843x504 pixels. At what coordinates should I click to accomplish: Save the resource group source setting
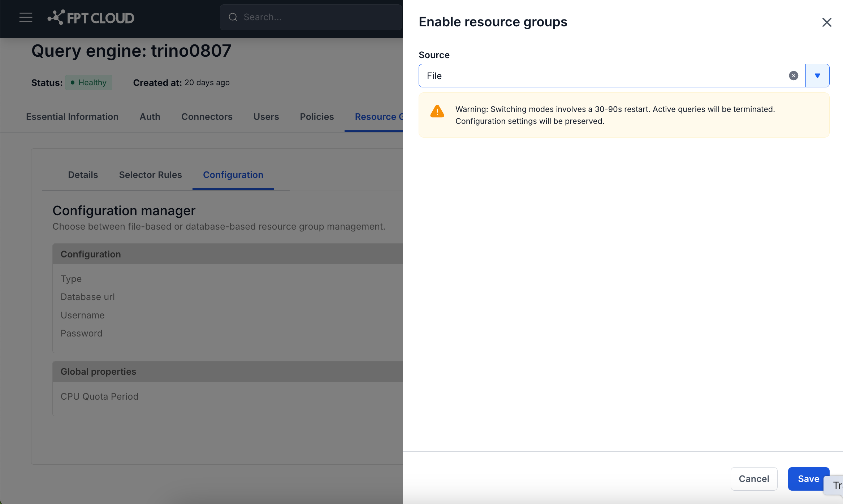point(808,479)
